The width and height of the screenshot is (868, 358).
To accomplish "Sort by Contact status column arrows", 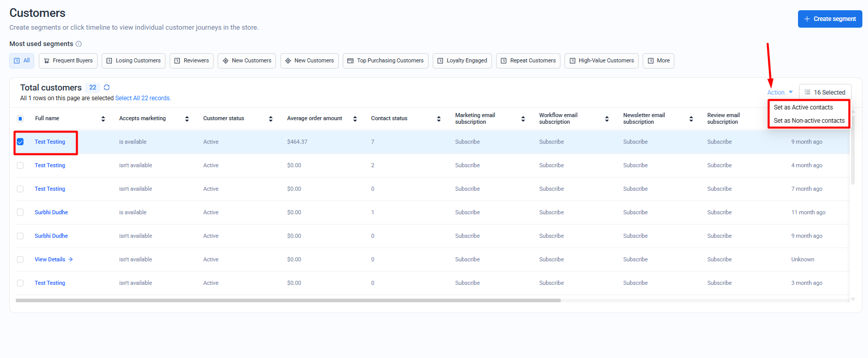I will click(x=439, y=119).
